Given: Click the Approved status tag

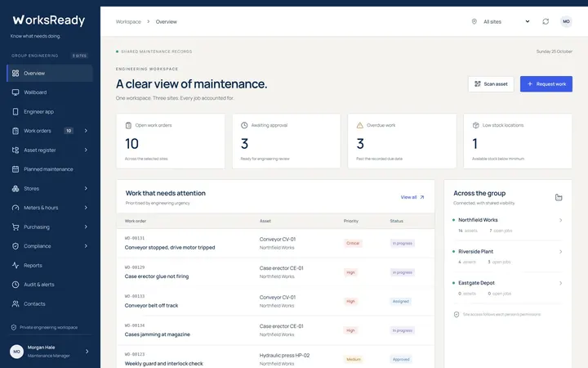Looking at the screenshot, I should pos(401,359).
